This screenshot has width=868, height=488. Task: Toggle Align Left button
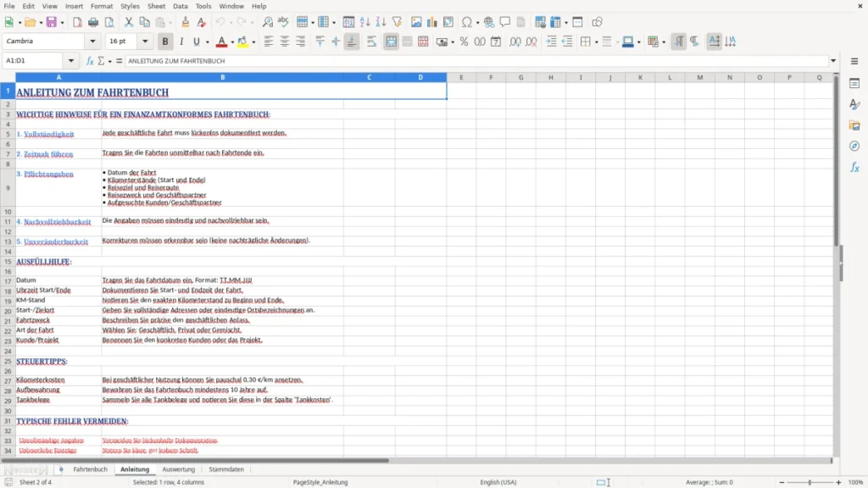click(x=269, y=42)
